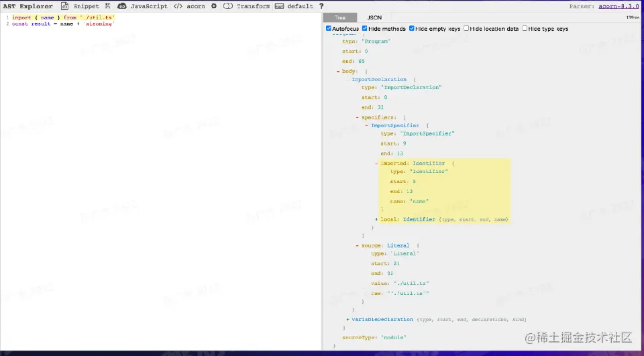Viewport: 644px width, 356px height.
Task: Uncheck Hide empty keys checkbox
Action: tap(411, 28)
